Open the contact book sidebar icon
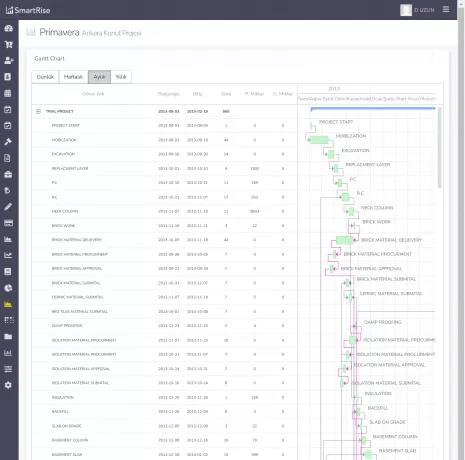The image size is (465, 460). tap(8, 77)
